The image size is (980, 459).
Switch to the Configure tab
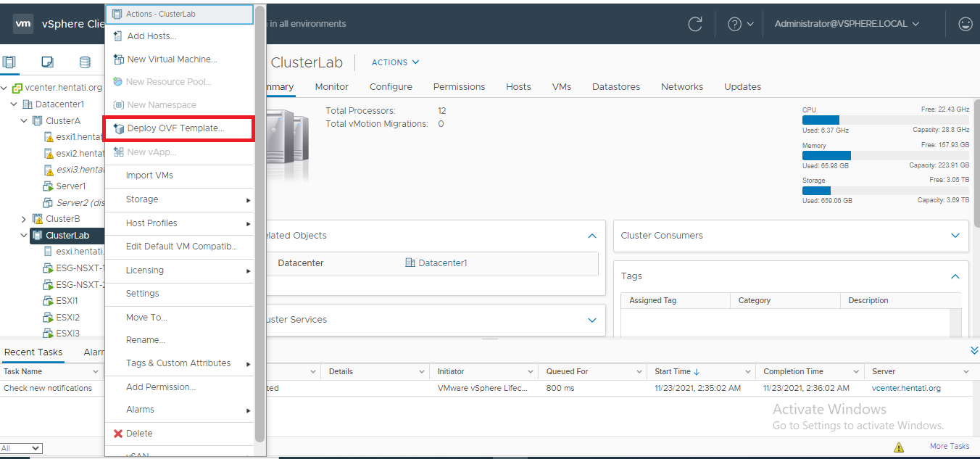click(391, 87)
